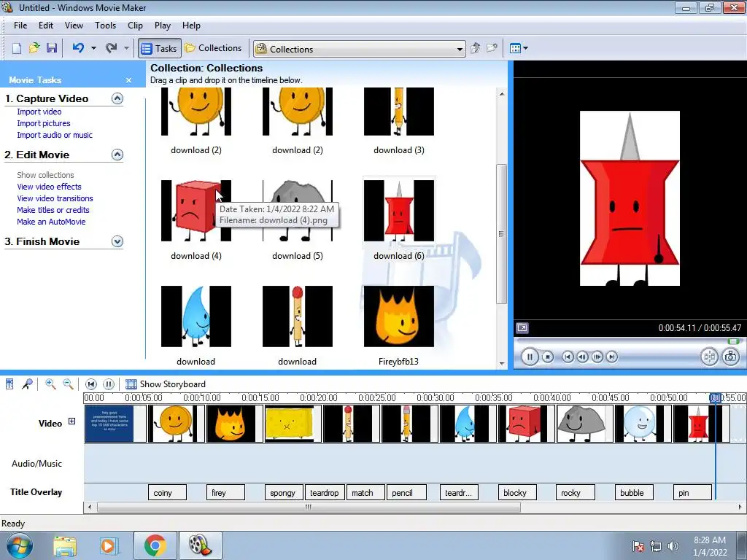Step to previous frame in monitor
The height and width of the screenshot is (560, 747).
[x=582, y=357]
